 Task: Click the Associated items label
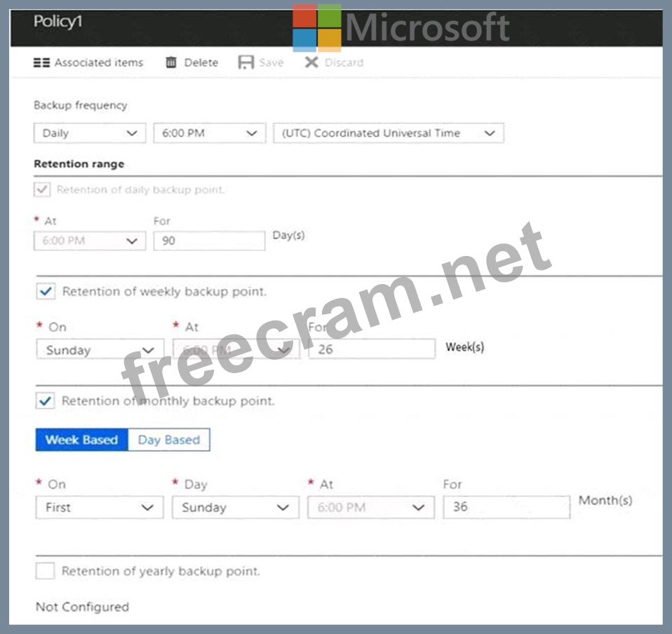tap(99, 62)
